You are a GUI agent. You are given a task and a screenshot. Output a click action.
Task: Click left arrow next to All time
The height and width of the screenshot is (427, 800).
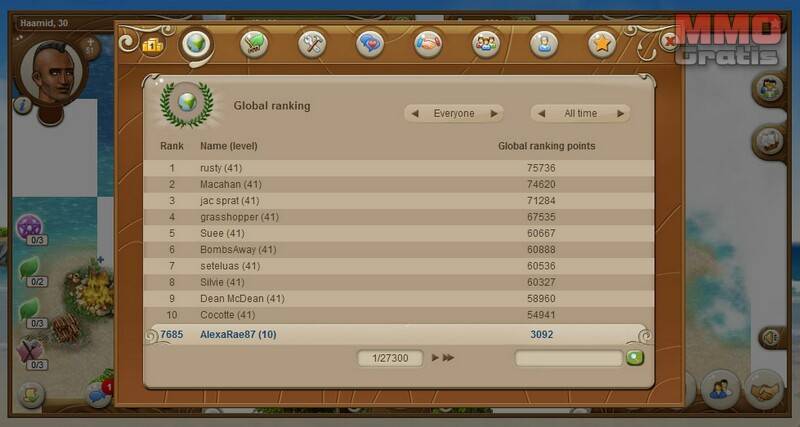click(x=541, y=114)
